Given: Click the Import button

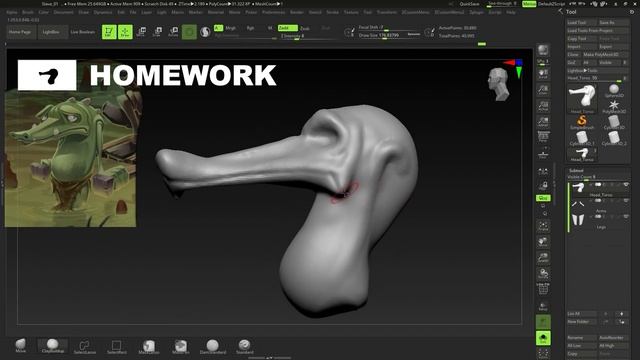Looking at the screenshot, I should click(x=582, y=47).
